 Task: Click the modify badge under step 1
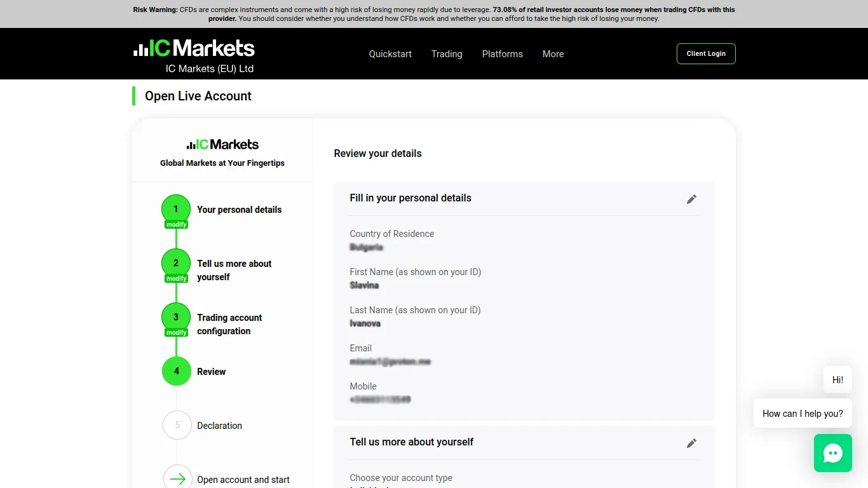(x=176, y=224)
